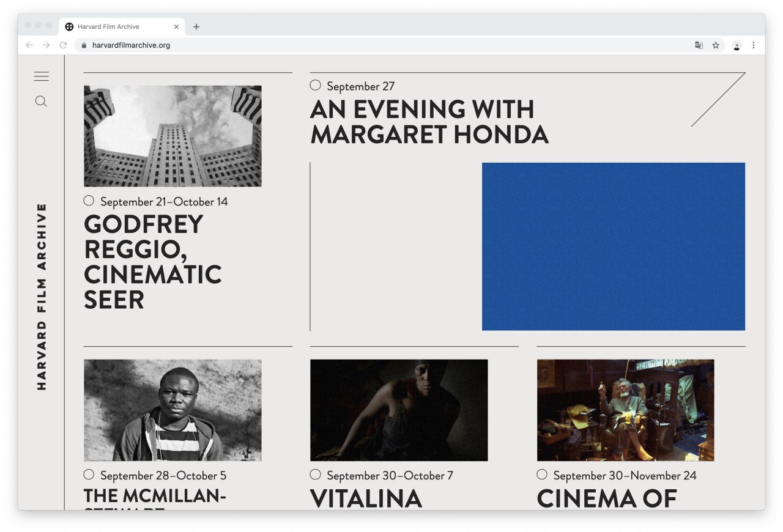Click the circle beside September 28–October 5
The image size is (783, 532).
89,474
